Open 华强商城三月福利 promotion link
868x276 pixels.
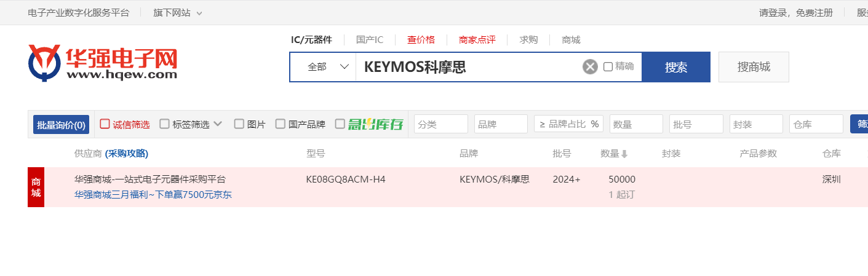pos(153,195)
